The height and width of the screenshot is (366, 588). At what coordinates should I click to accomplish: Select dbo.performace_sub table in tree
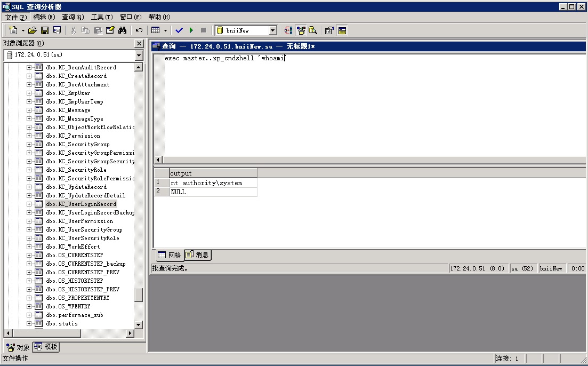click(x=74, y=315)
